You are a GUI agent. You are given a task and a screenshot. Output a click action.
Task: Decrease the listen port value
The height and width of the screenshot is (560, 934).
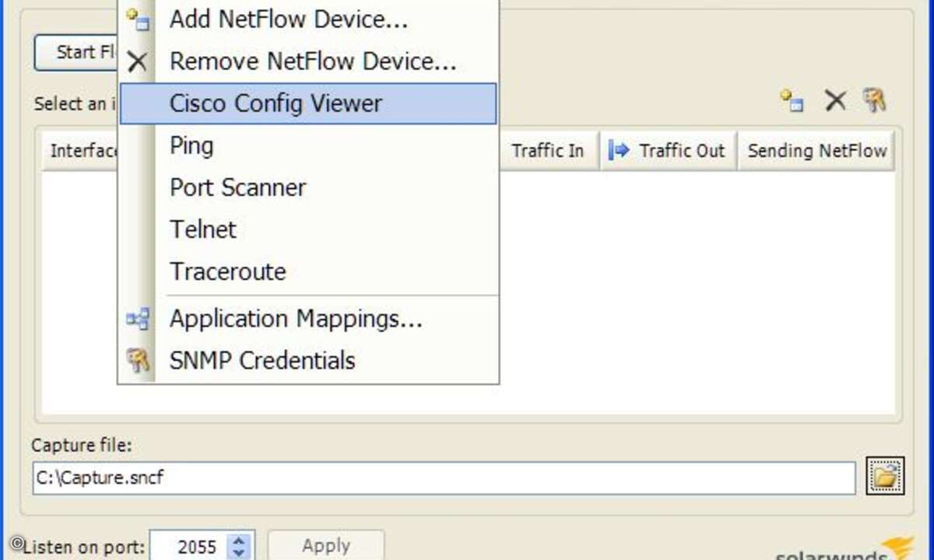[x=240, y=553]
